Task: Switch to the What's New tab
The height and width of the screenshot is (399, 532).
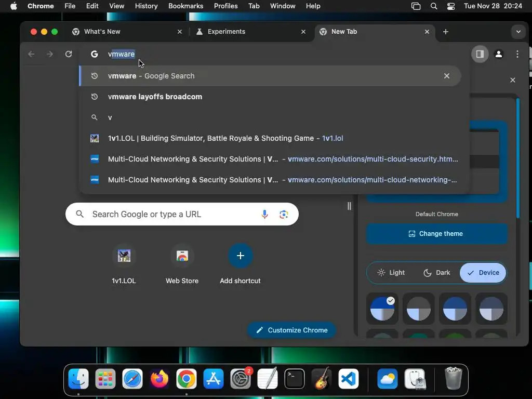Action: tap(127, 32)
